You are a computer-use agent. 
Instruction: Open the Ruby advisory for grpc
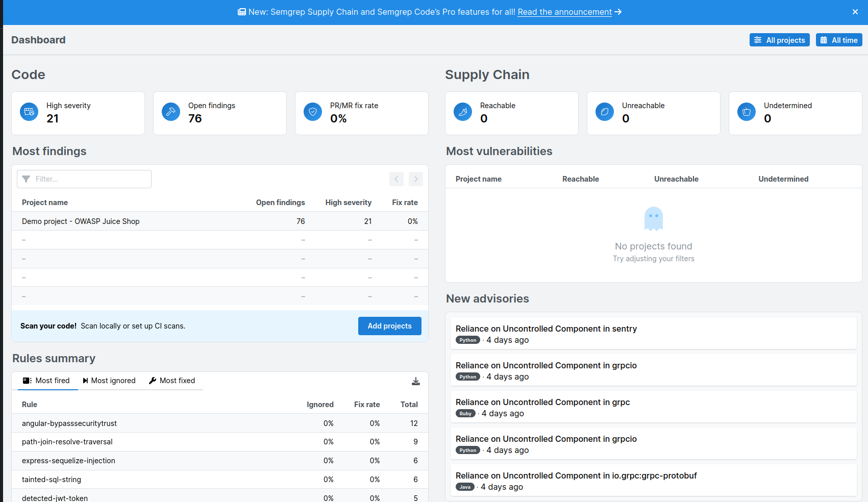point(654,407)
